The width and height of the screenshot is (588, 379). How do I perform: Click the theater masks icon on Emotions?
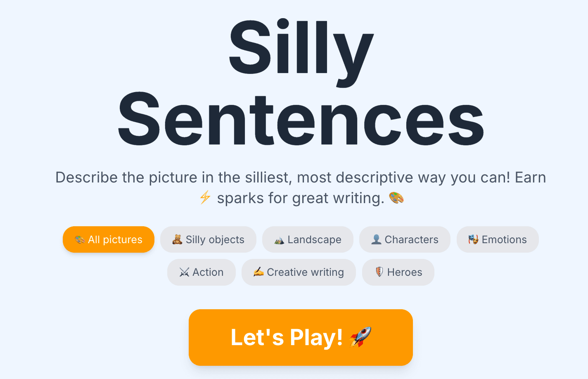(x=473, y=239)
